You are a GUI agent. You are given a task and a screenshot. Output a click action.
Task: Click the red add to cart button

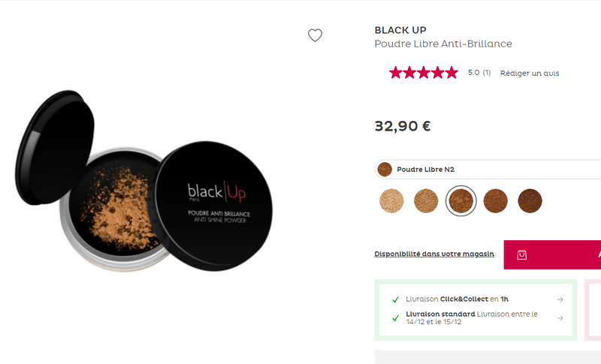[x=552, y=254]
